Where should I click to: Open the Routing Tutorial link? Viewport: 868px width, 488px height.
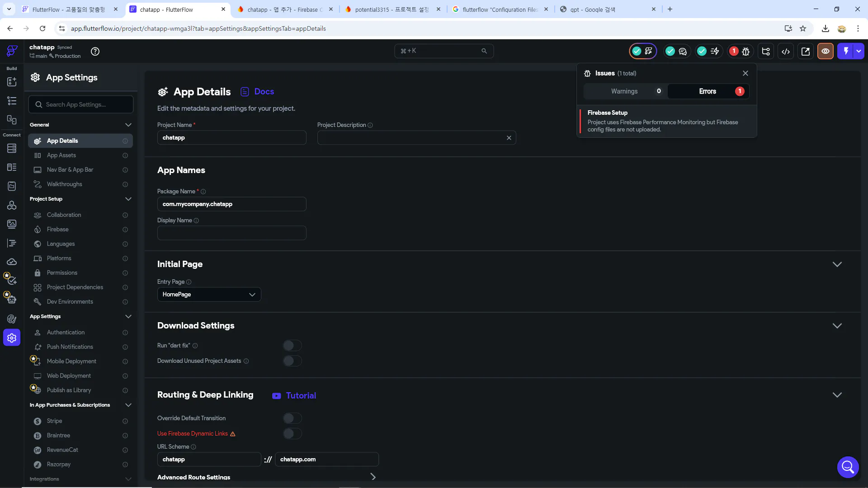pos(294,396)
